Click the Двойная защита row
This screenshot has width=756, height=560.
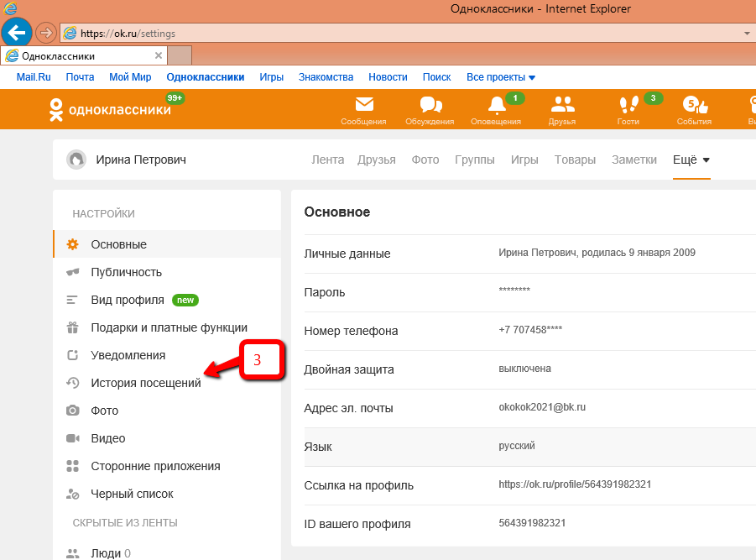(530, 369)
